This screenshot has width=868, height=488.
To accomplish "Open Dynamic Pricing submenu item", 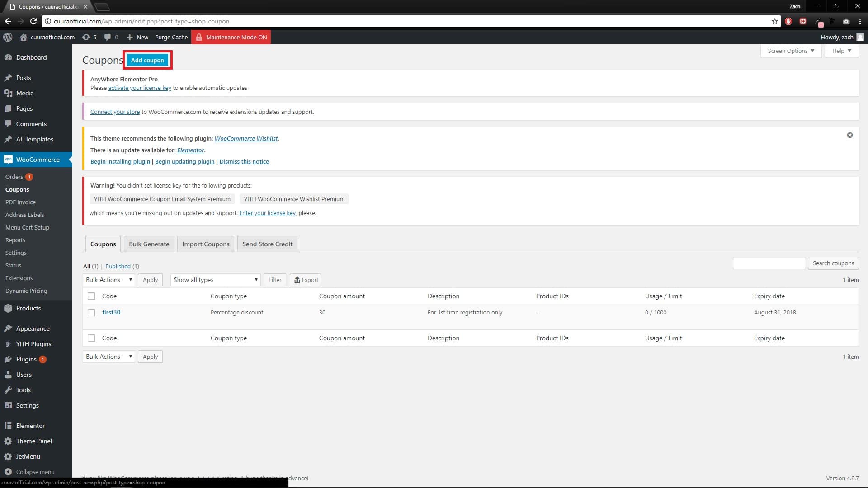I will pyautogui.click(x=26, y=291).
